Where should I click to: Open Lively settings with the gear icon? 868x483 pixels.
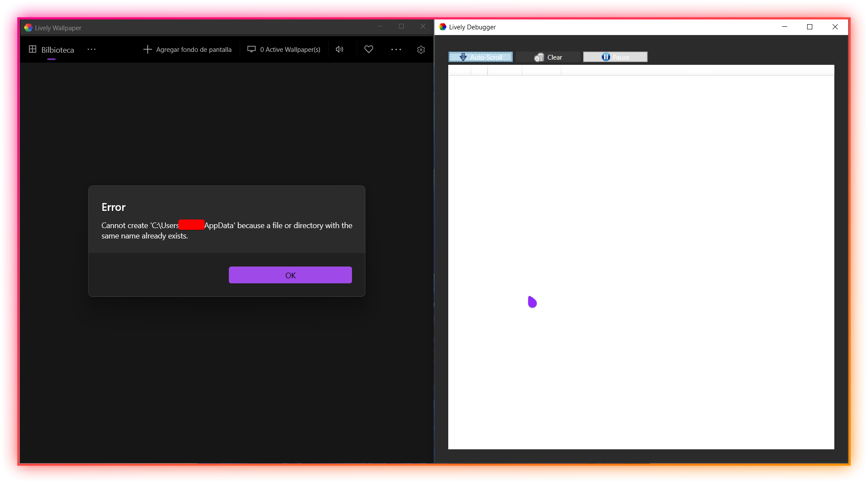point(421,49)
